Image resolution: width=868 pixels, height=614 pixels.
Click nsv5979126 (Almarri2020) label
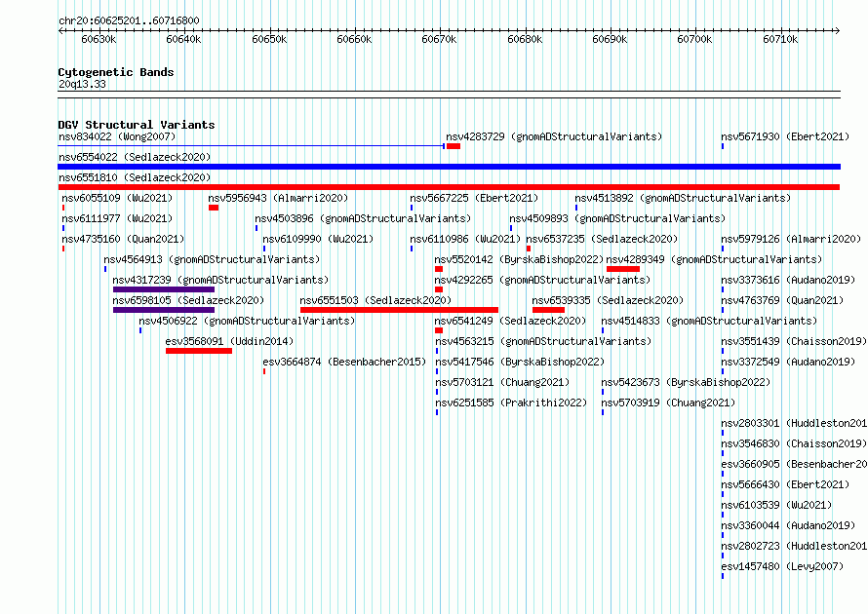pyautogui.click(x=791, y=239)
